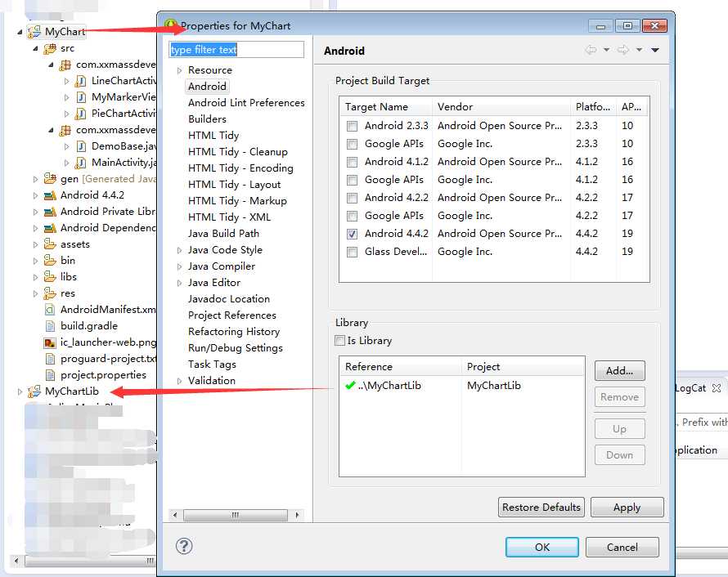Screen dimensions: 728x577
Task: Click the DemoBase.java file icon
Action: click(x=80, y=146)
